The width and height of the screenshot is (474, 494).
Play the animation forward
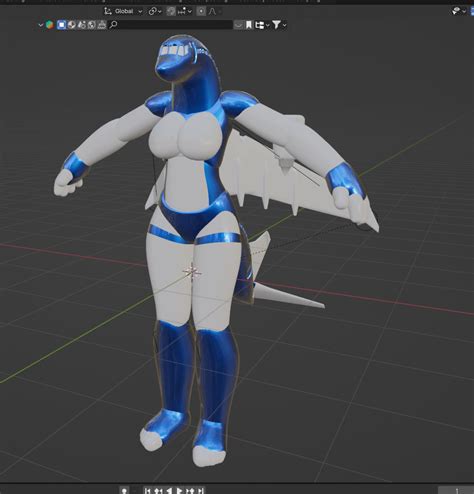click(179, 491)
